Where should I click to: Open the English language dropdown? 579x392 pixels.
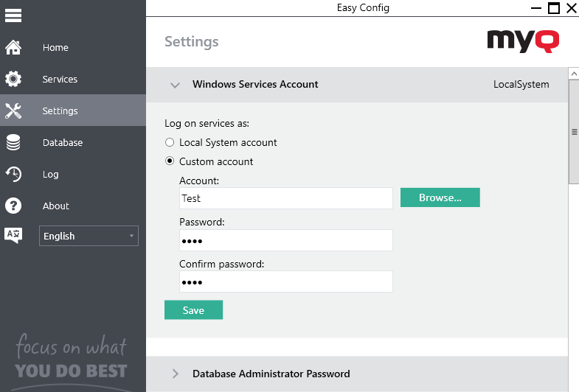click(x=89, y=236)
